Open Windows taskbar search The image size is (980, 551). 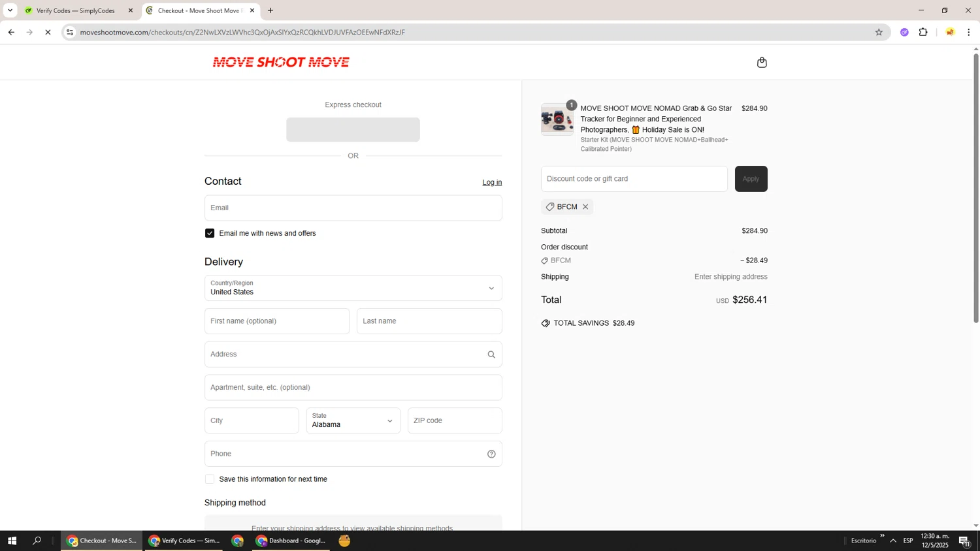37,541
